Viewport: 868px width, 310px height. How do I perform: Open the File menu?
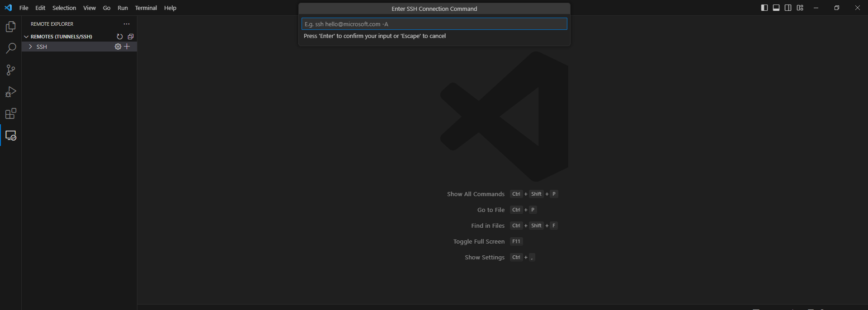click(x=24, y=8)
